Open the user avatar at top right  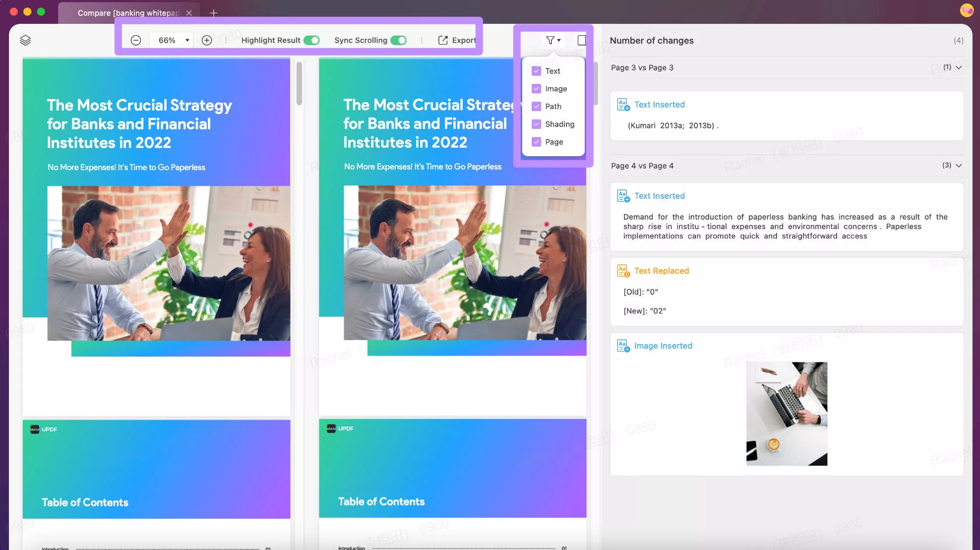coord(967,10)
